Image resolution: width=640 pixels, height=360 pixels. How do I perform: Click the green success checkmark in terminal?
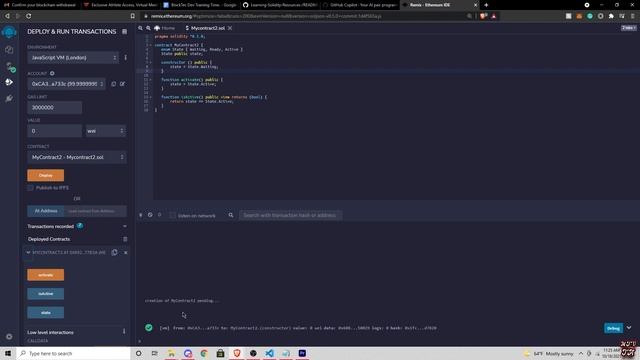point(149,328)
